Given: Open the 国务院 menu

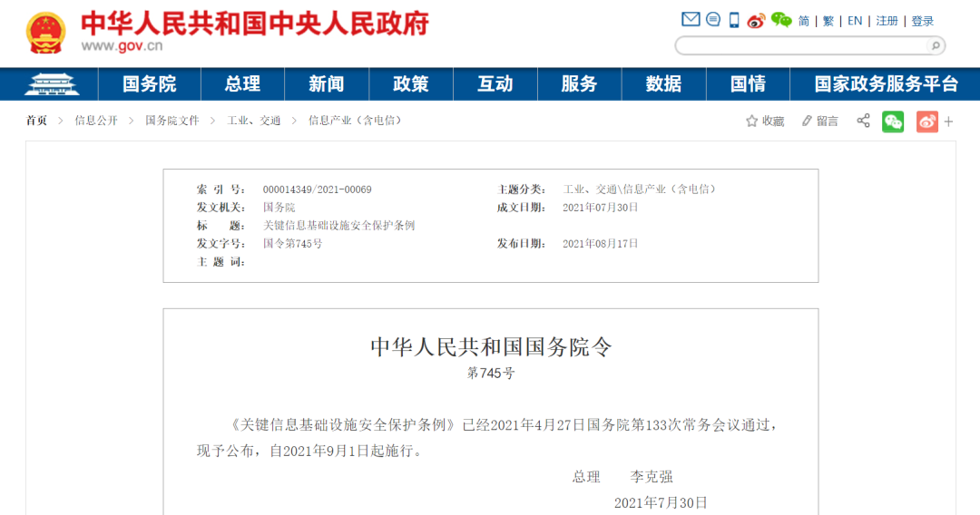Looking at the screenshot, I should 150,84.
